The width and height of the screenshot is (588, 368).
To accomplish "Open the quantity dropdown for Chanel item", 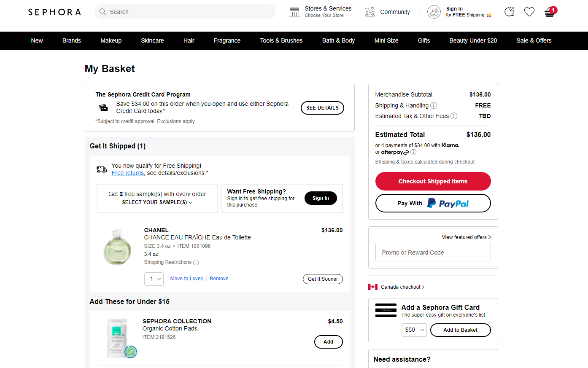I will pyautogui.click(x=154, y=279).
